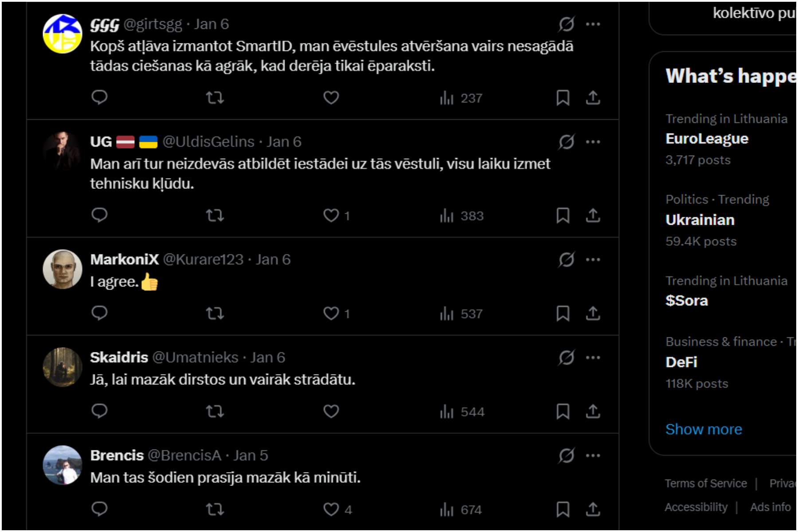Open Grok explain on Brencis tweet
This screenshot has width=798, height=532.
tap(567, 455)
